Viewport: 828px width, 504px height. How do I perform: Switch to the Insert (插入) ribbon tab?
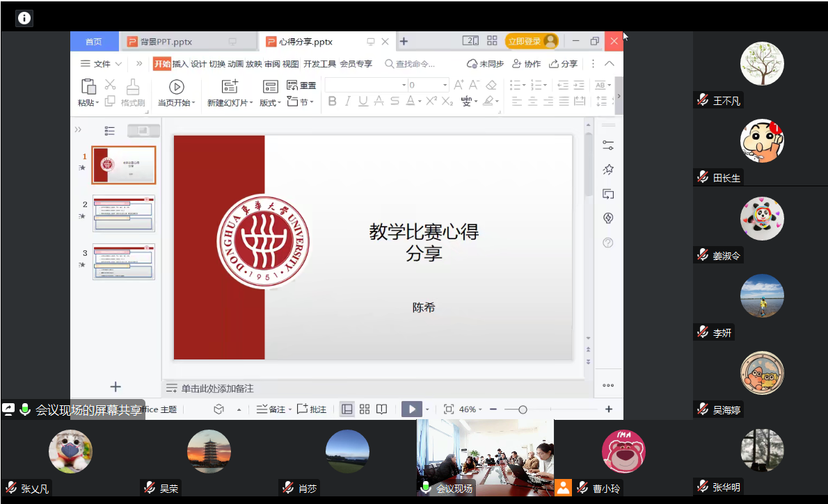(x=180, y=64)
